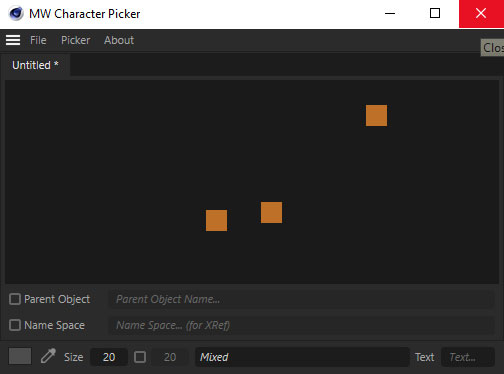Click the Name Space (for XRef) field
Image resolution: width=504 pixels, height=374 pixels.
pos(302,325)
